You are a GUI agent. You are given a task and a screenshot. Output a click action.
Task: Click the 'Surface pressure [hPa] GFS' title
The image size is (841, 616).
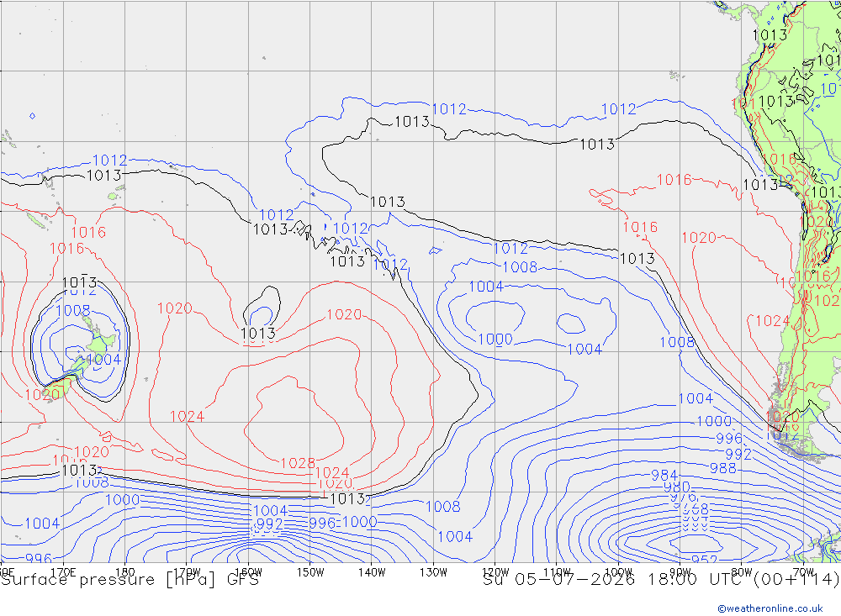pos(130,580)
